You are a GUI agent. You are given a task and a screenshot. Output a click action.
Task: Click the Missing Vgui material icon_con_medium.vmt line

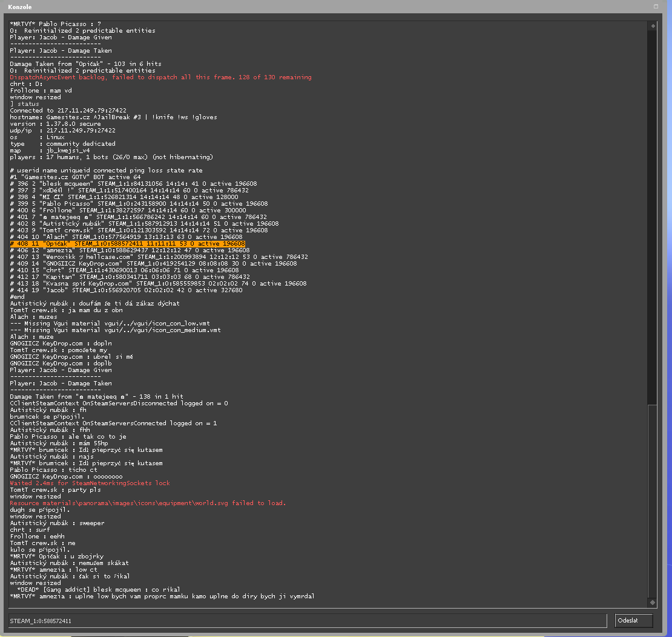click(x=115, y=330)
